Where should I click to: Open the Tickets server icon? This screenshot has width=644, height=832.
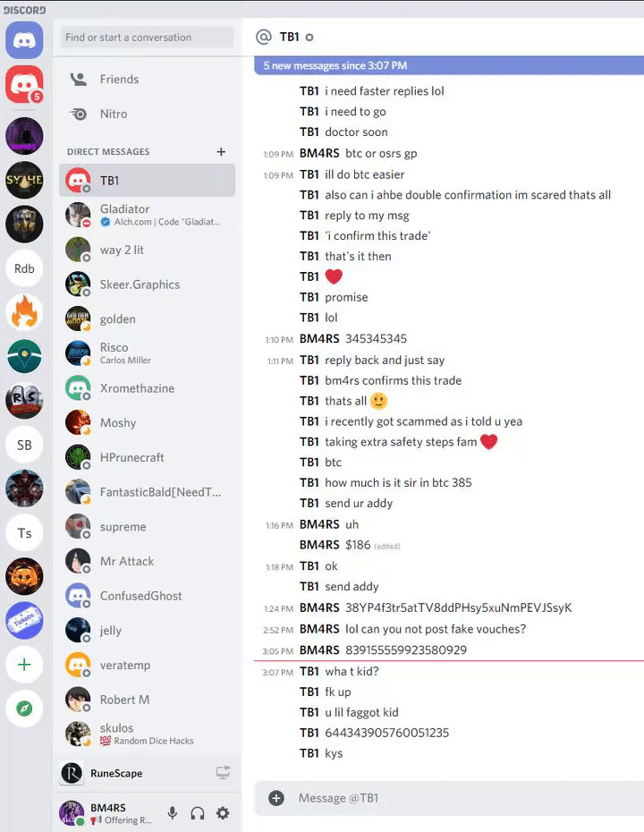(x=24, y=620)
